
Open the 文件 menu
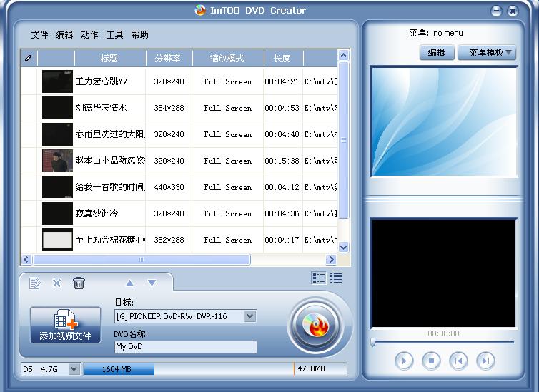click(39, 35)
